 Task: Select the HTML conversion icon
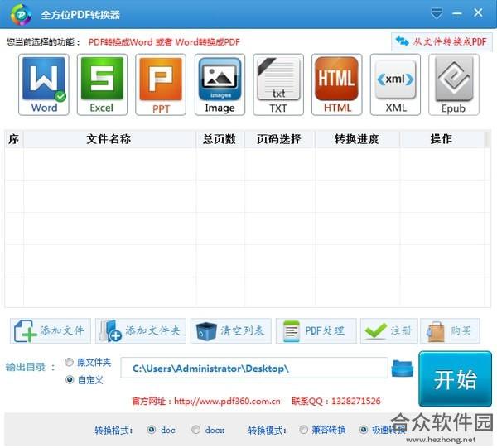337,84
